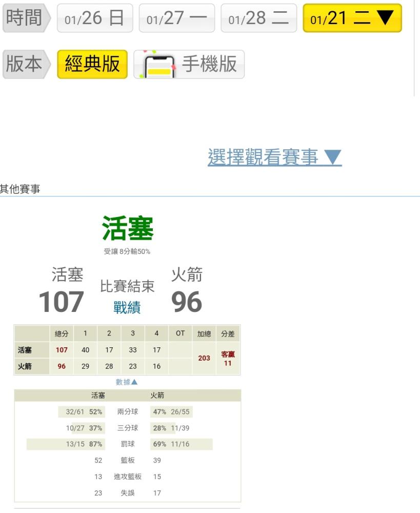The image size is (420, 513).
Task: Switch to 經典版 version
Action: click(92, 64)
